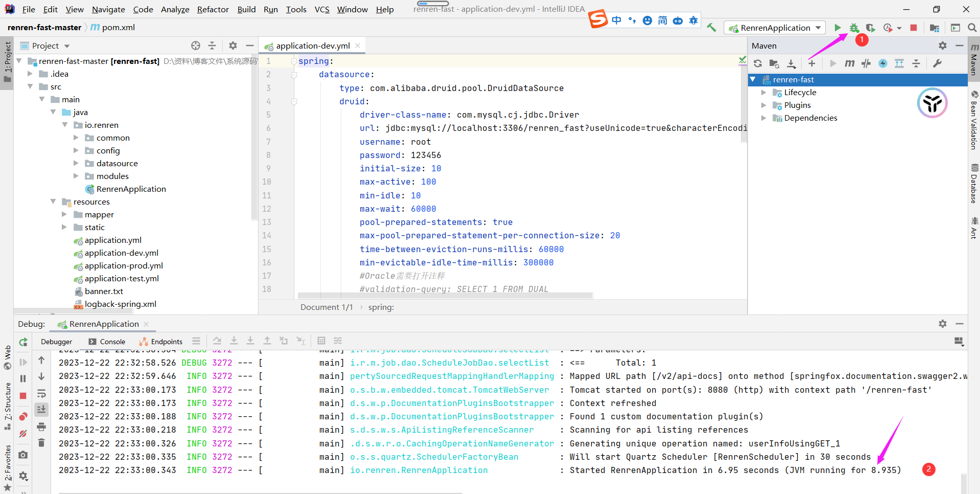Open the VCS menu
This screenshot has width=980, height=494.
322,9
